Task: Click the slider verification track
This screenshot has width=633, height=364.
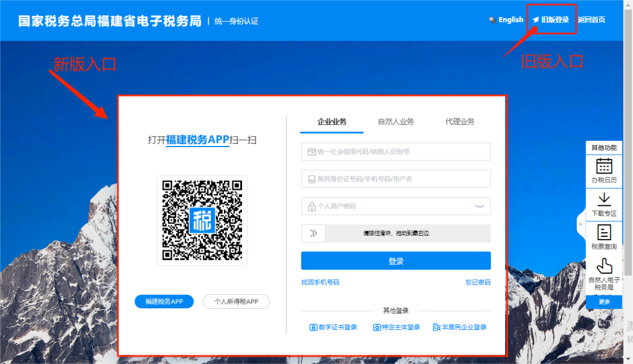Action: pos(396,233)
